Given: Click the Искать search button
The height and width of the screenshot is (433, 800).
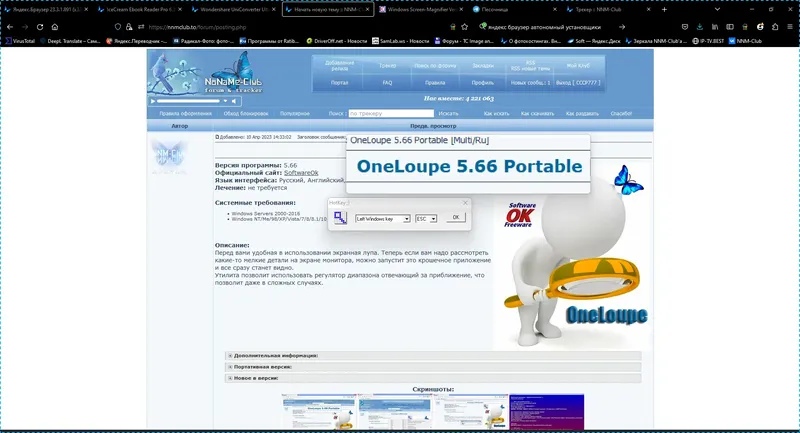Looking at the screenshot, I should [448, 113].
